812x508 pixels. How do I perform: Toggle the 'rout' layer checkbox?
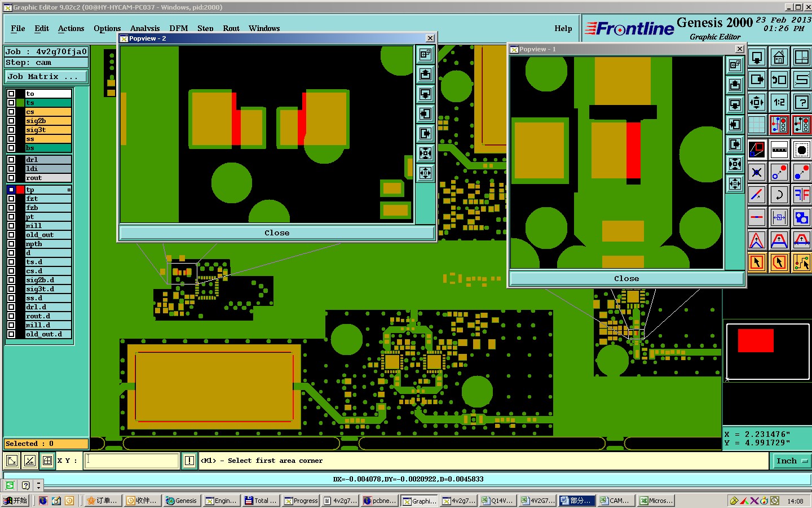click(x=11, y=178)
